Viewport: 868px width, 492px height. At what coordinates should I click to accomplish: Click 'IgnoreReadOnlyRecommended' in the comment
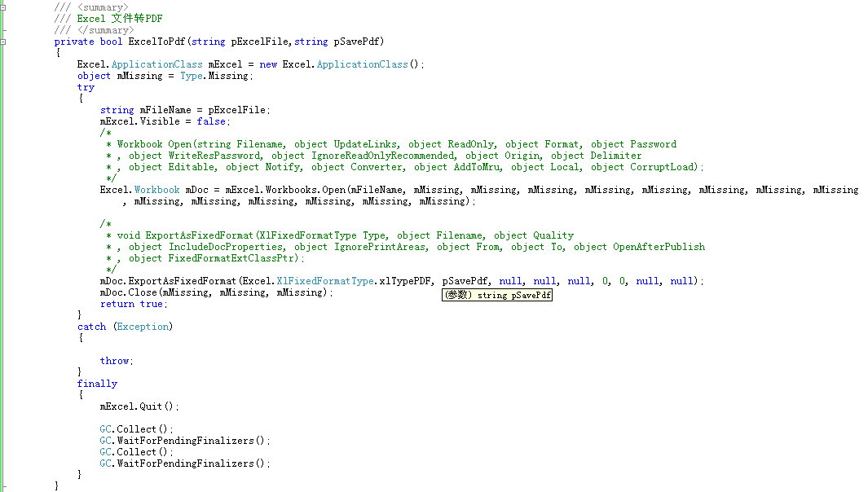click(x=382, y=156)
